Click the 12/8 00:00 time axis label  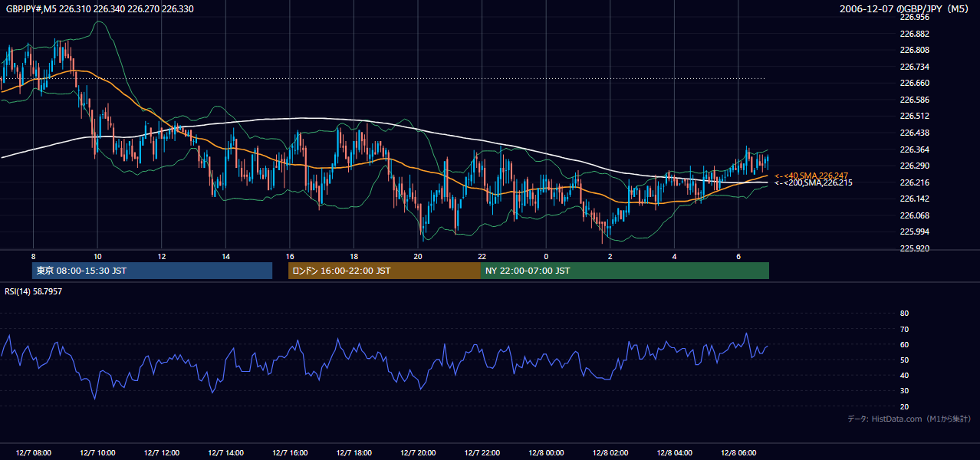[546, 453]
